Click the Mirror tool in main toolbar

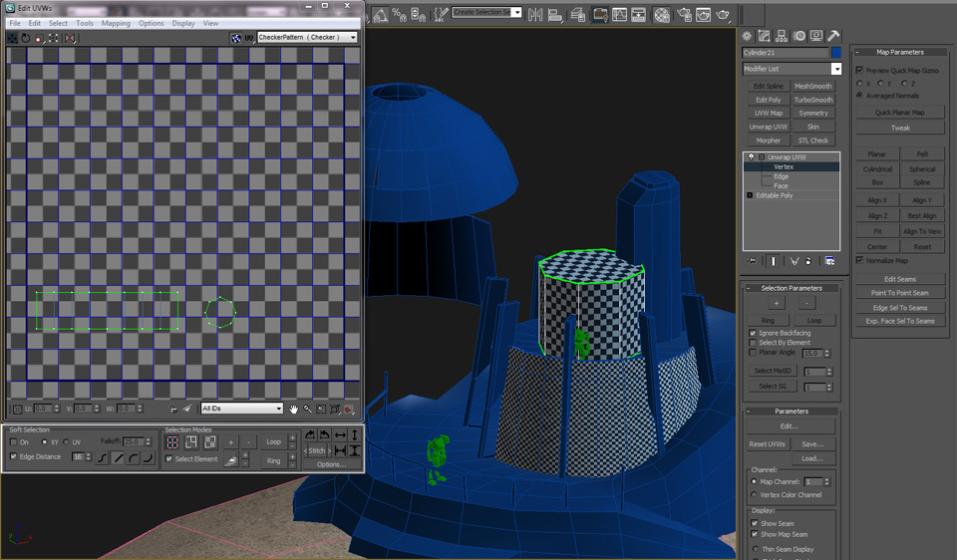[x=537, y=15]
